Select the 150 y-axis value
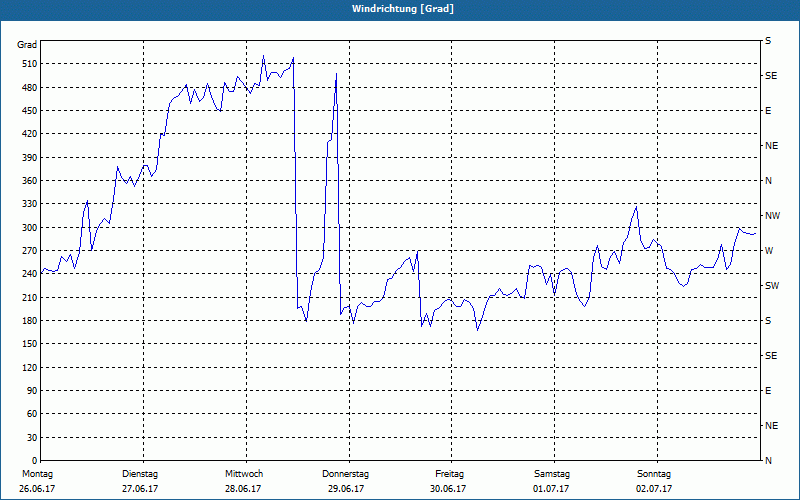 30,344
